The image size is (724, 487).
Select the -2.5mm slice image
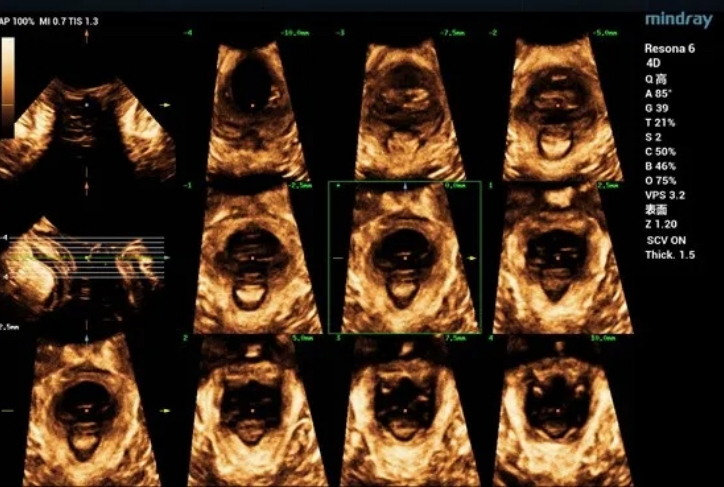tap(252, 258)
